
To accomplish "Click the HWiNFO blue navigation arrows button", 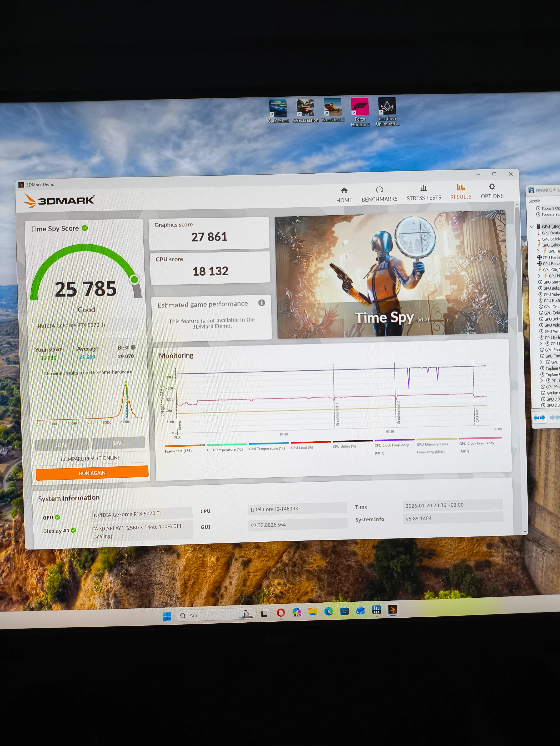I will 539,418.
